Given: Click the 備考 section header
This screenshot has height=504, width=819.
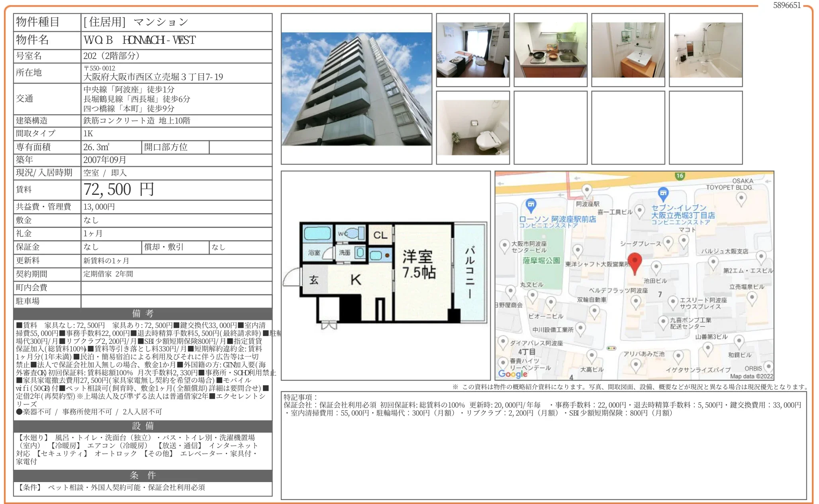Looking at the screenshot, I should point(143,314).
